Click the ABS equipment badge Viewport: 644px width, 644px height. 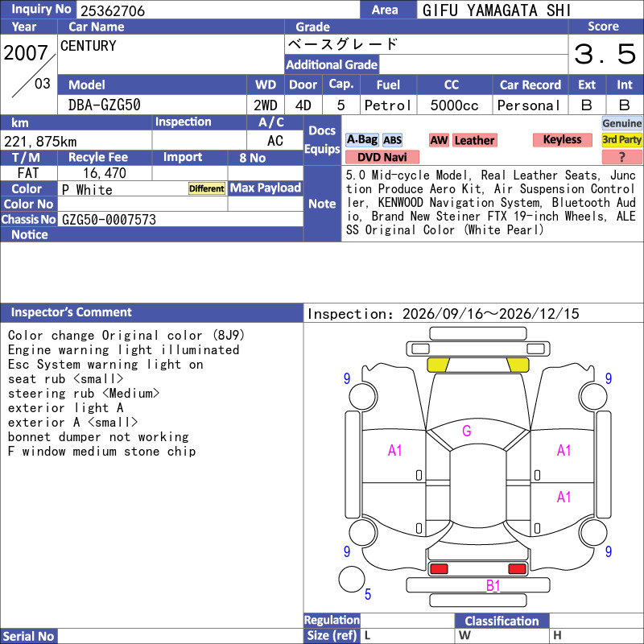392,140
